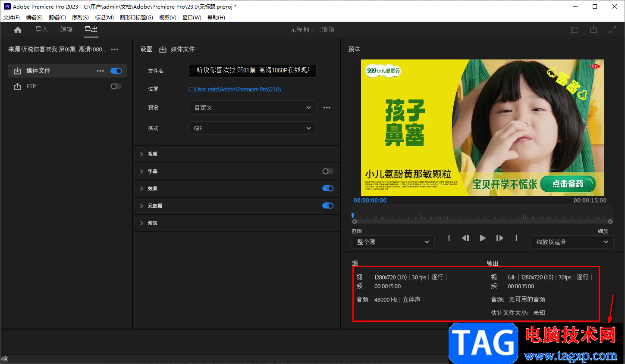
Task: Disable the Effects section toggle
Action: click(328, 188)
